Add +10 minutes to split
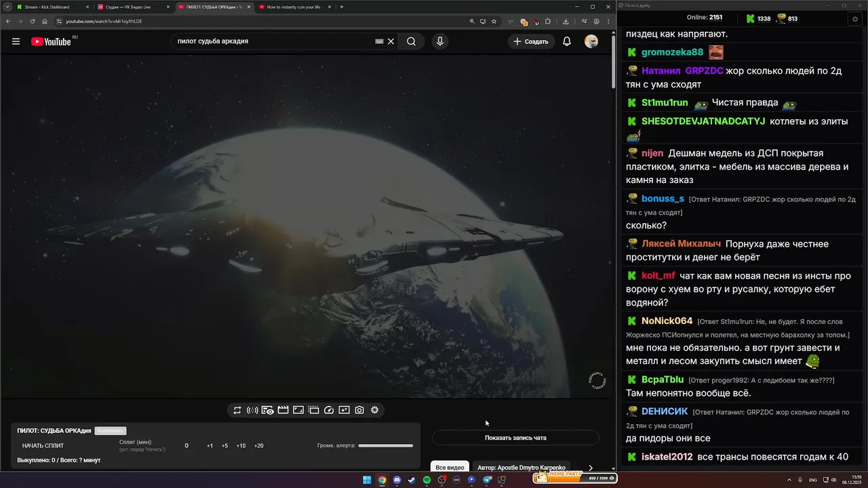Viewport: 868px width, 488px height. point(241,446)
